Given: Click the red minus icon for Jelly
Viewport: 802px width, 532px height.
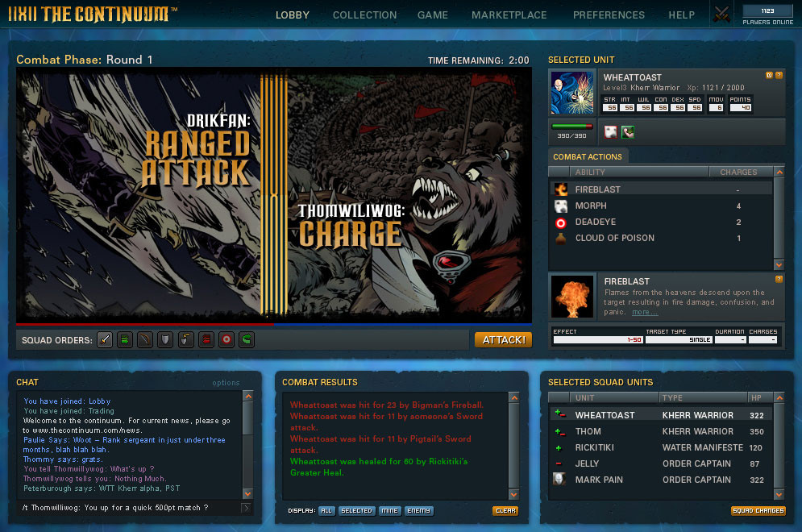Looking at the screenshot, I should [x=559, y=464].
